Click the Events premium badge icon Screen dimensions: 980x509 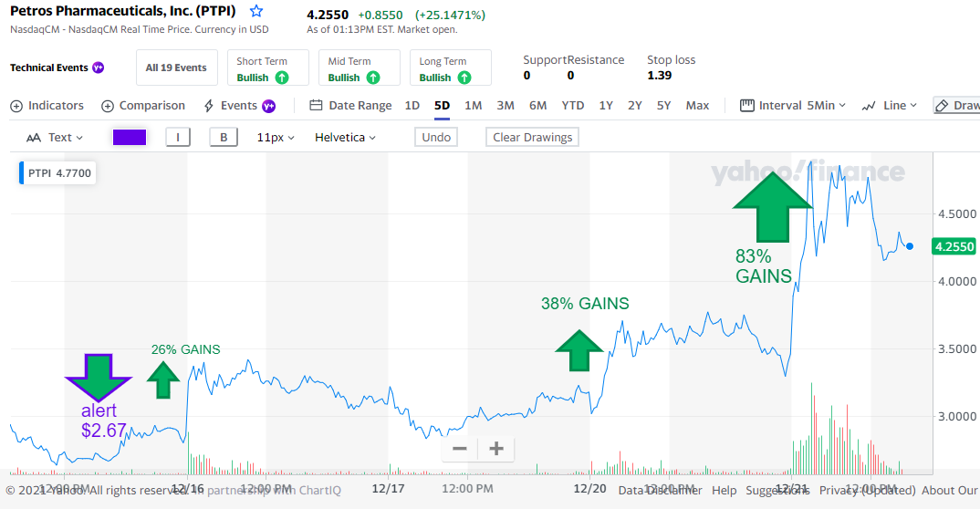(269, 106)
